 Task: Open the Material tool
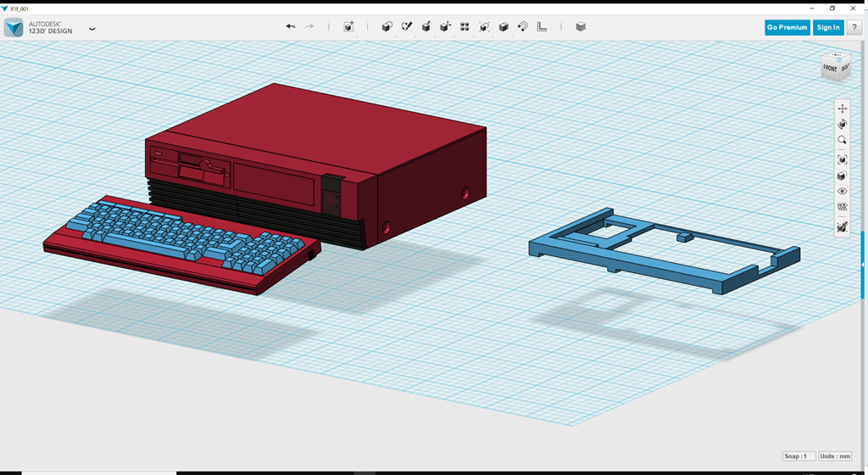coord(581,27)
